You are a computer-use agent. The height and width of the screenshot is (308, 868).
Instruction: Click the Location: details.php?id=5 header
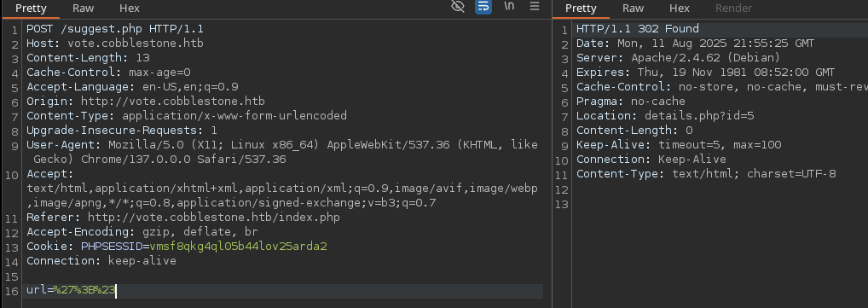[665, 116]
